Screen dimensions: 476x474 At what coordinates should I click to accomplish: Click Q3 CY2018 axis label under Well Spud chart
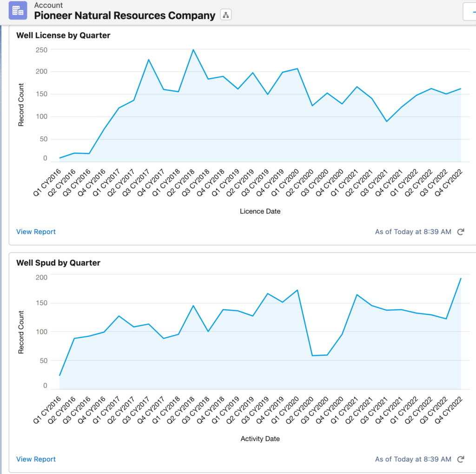[196, 410]
